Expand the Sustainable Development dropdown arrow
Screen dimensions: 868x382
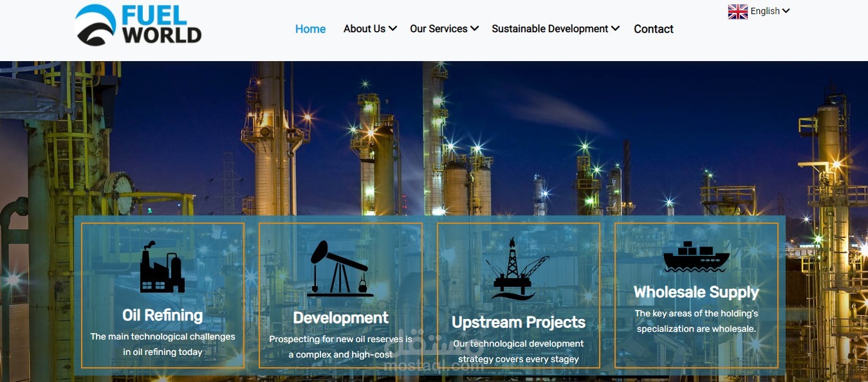615,29
